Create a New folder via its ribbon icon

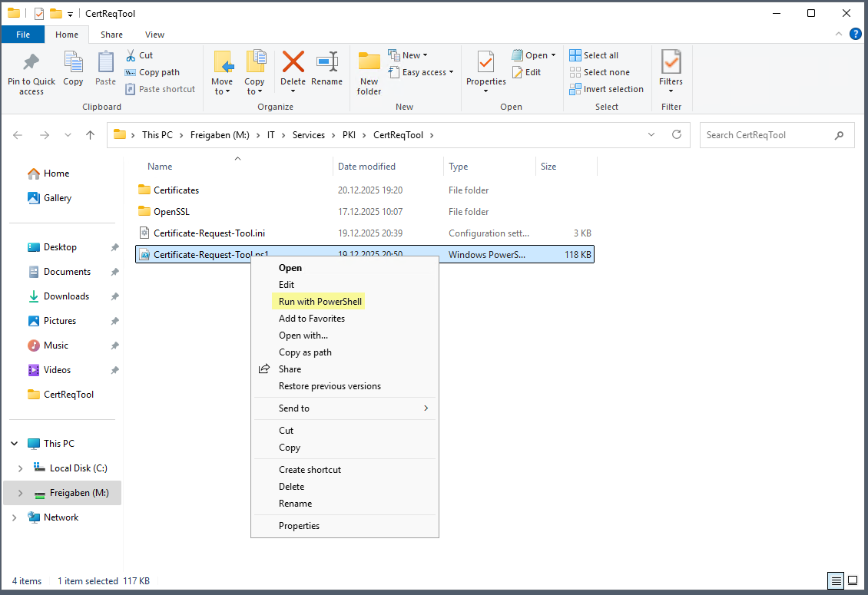point(368,73)
